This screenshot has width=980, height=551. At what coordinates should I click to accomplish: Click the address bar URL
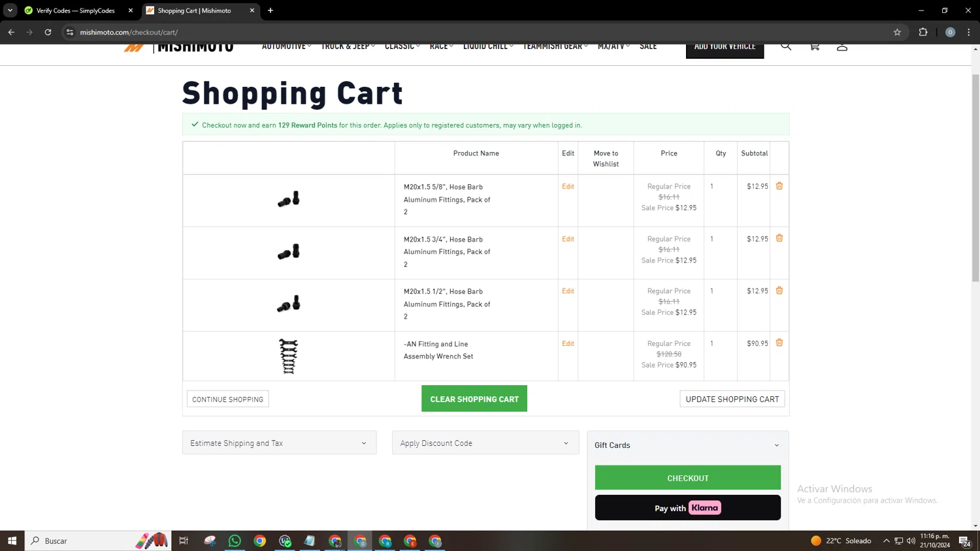[x=129, y=32]
